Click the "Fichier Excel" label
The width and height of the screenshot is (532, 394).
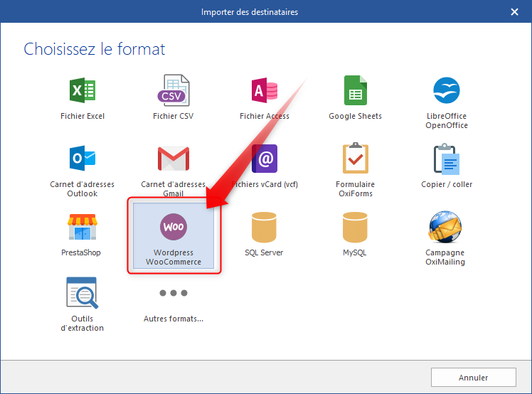pyautogui.click(x=83, y=116)
